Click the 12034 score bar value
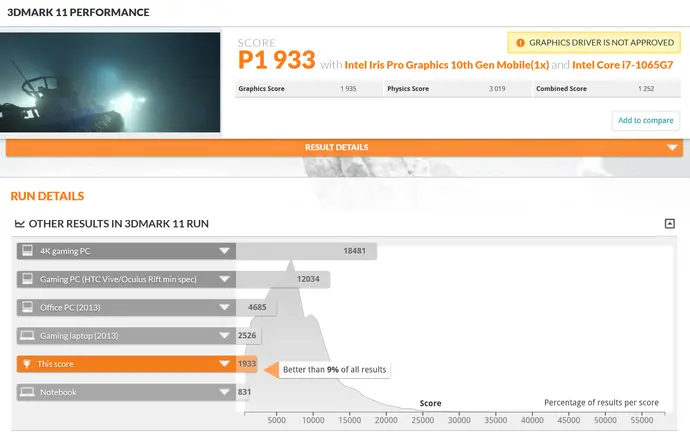690x436 pixels. [x=308, y=279]
